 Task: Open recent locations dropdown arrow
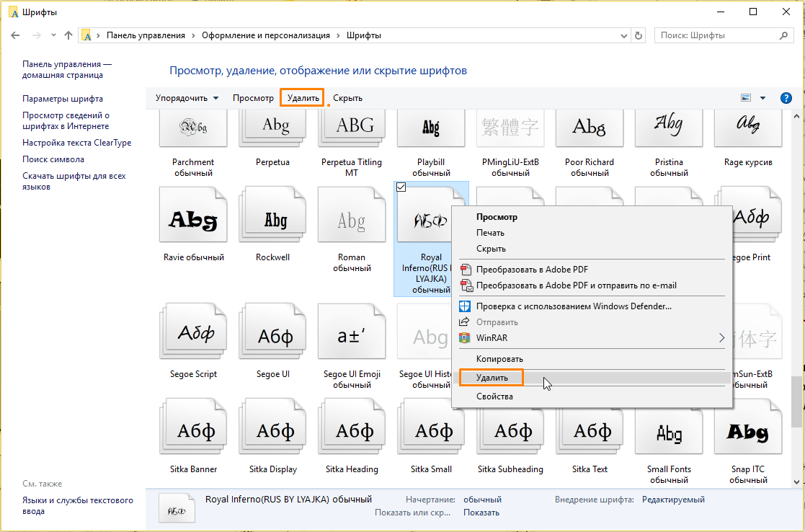coord(53,35)
